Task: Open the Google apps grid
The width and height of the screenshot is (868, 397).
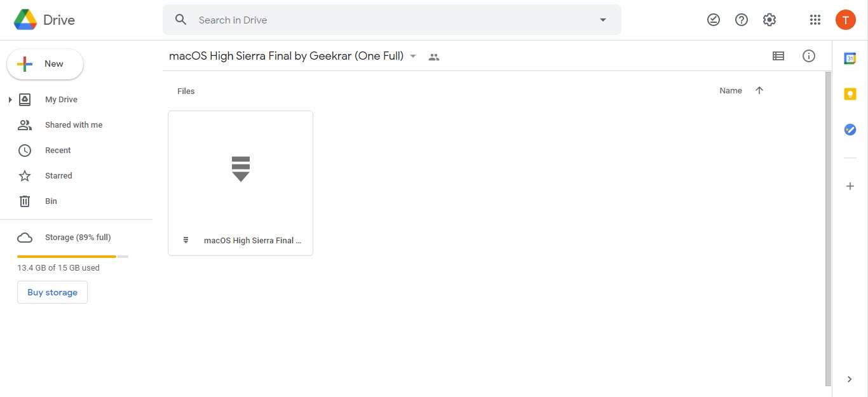Action: 815,20
